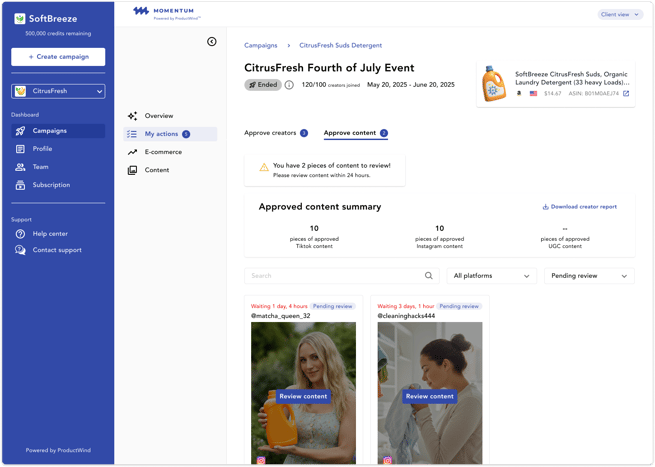Image resolution: width=655 pixels, height=467 pixels.
Task: Expand the All platforms filter
Action: click(x=492, y=276)
